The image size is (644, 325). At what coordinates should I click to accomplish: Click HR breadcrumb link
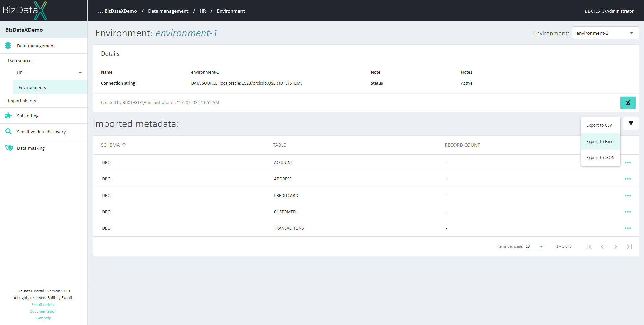coord(203,11)
